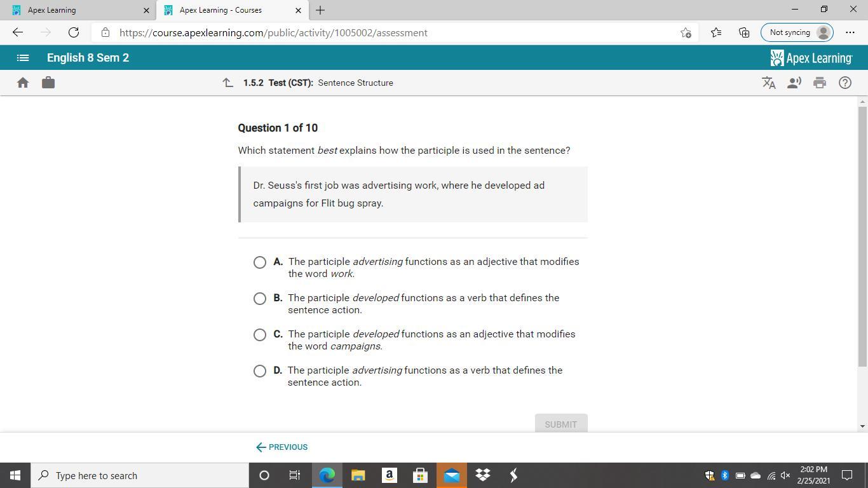Viewport: 868px width, 488px height.
Task: Open the browser Collections icon
Action: 744,32
